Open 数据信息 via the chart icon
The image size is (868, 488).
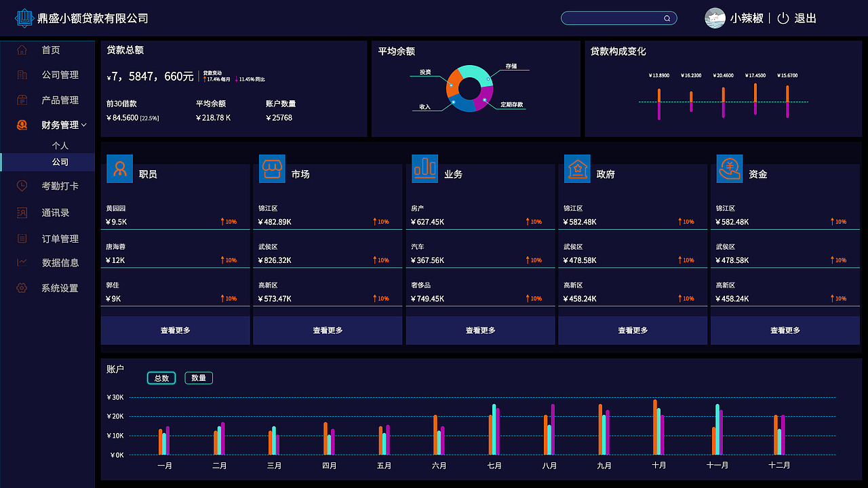pos(22,262)
